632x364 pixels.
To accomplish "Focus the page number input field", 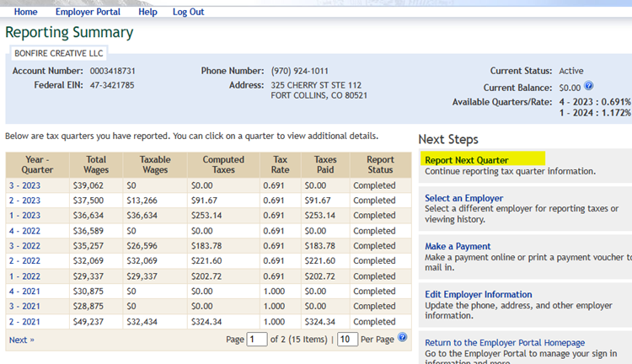I will (257, 339).
